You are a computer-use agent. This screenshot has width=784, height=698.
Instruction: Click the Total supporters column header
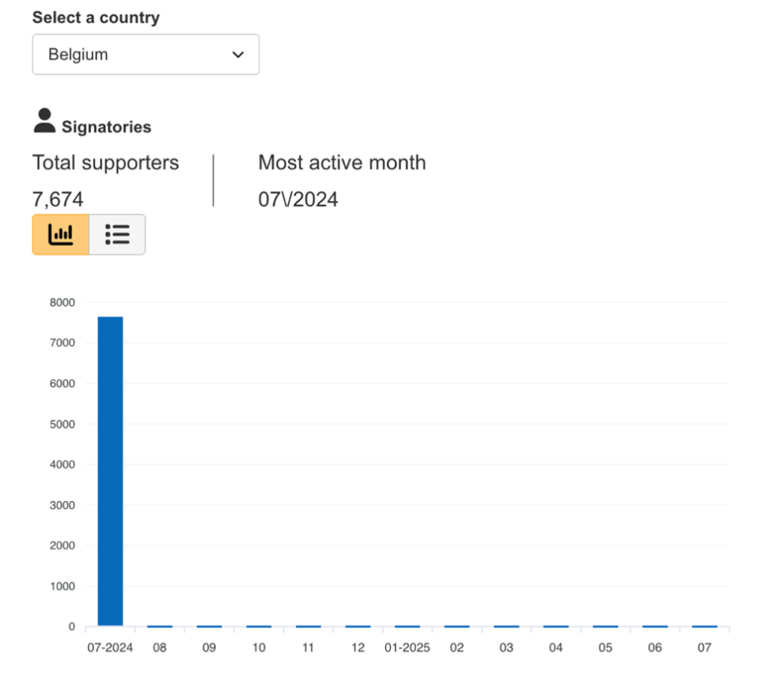[105, 162]
